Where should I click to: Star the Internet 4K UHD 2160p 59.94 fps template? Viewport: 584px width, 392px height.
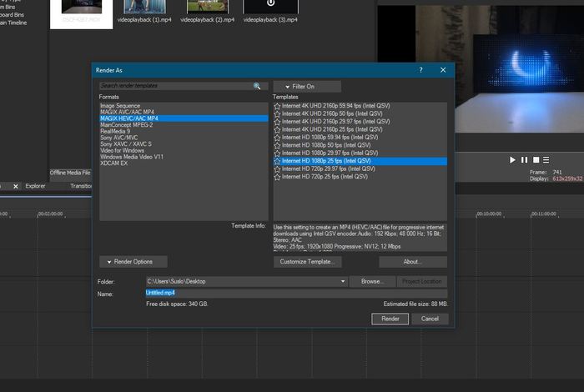coord(278,107)
